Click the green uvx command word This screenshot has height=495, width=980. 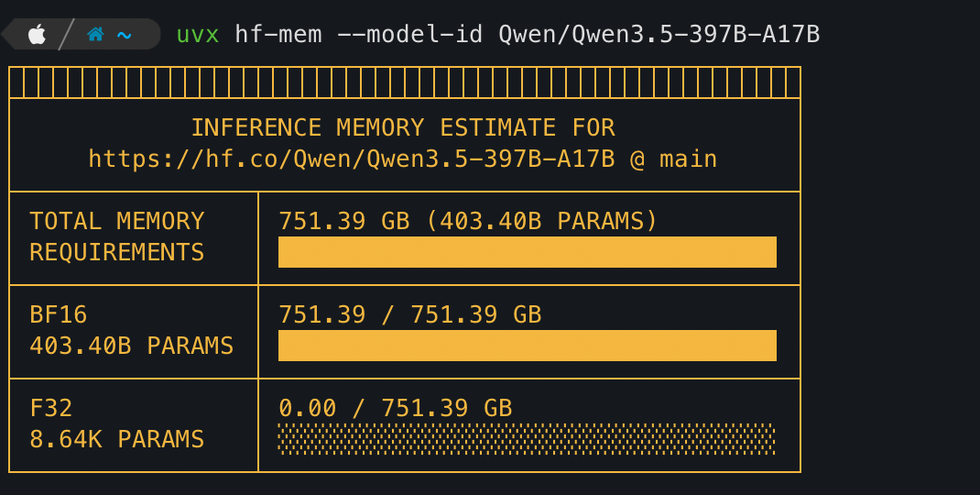(198, 35)
